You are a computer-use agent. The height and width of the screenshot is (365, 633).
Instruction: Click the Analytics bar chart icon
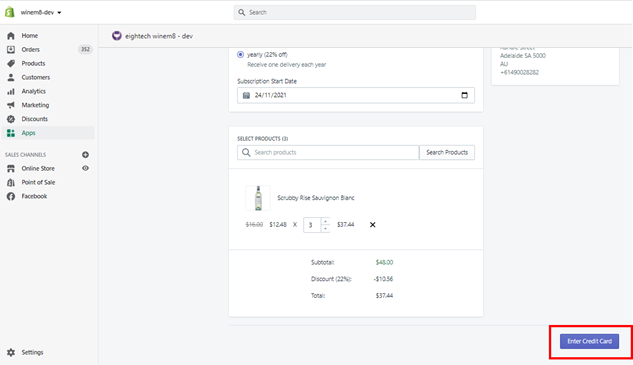tap(11, 91)
